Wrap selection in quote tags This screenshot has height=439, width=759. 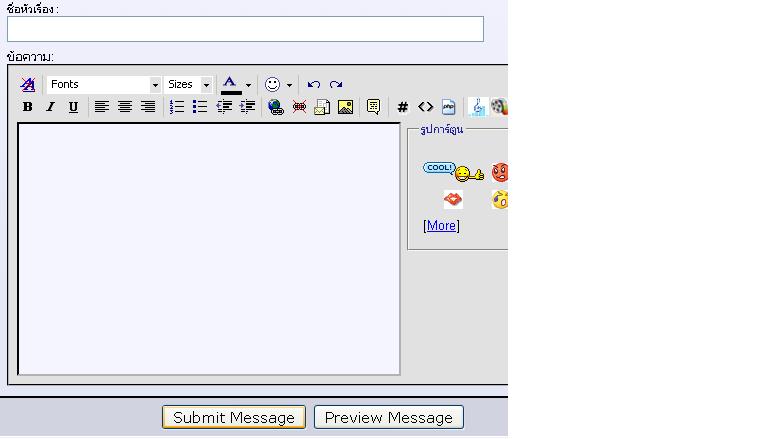pos(373,107)
